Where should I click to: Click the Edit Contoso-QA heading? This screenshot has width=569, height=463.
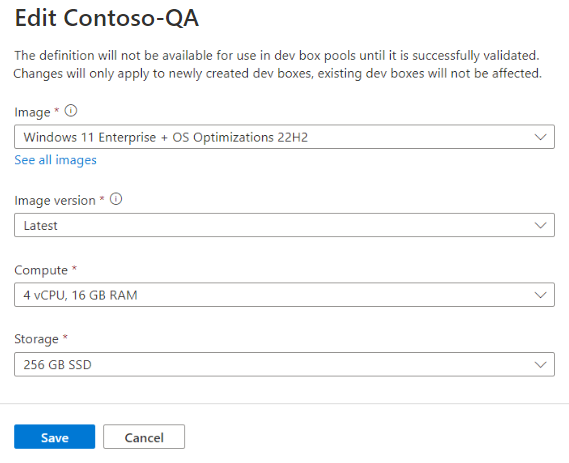[107, 17]
